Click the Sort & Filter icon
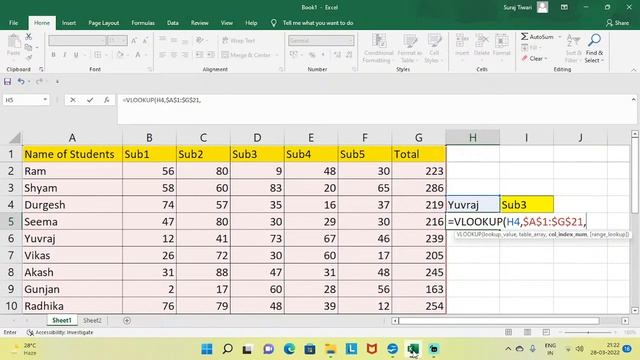This screenshot has height=360, width=640. pyautogui.click(x=573, y=41)
